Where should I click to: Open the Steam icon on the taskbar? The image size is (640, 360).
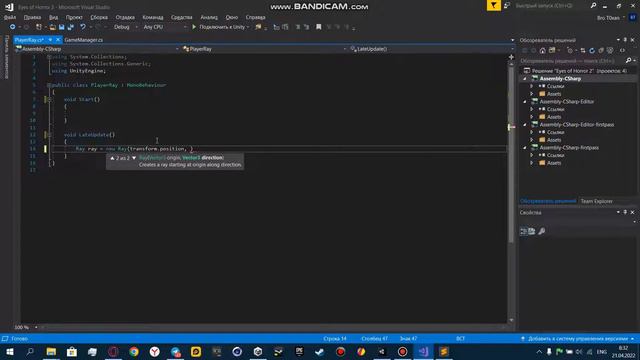pos(320,351)
